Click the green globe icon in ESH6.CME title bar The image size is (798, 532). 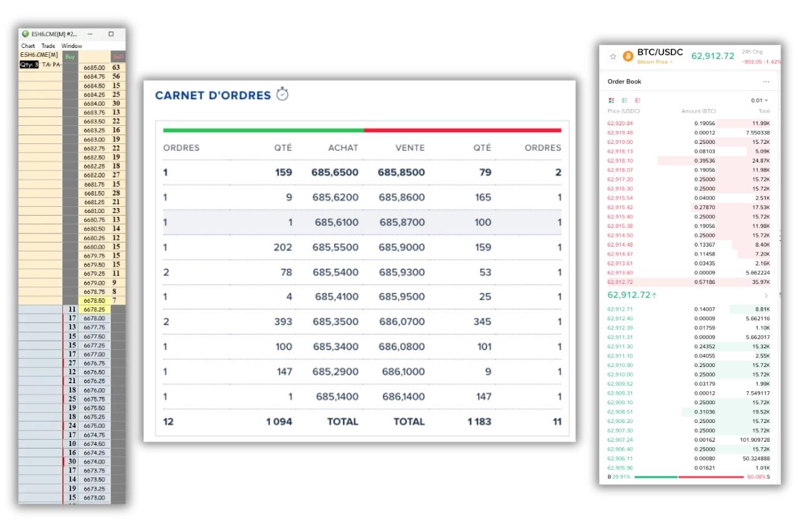pyautogui.click(x=26, y=34)
